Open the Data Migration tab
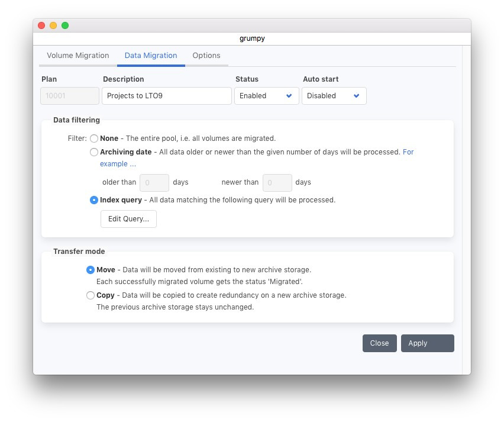 [x=151, y=56]
